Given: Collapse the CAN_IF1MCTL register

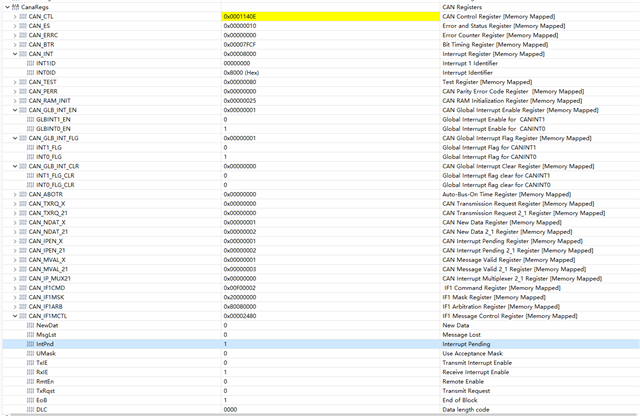Looking at the screenshot, I should (x=15, y=316).
